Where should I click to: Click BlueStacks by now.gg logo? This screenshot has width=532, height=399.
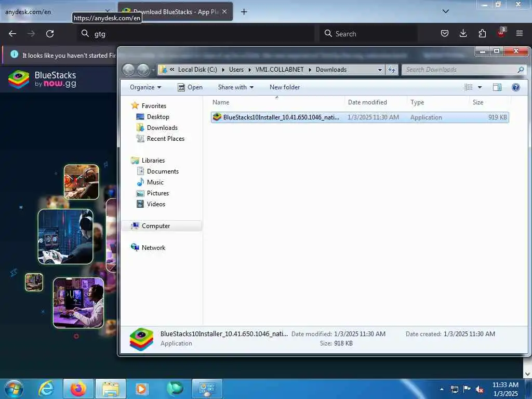coord(42,79)
